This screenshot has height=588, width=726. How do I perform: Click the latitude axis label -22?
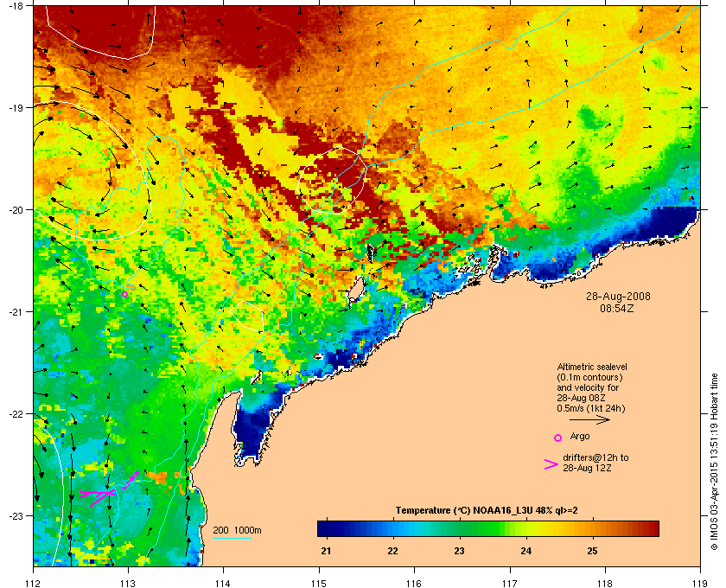click(16, 413)
